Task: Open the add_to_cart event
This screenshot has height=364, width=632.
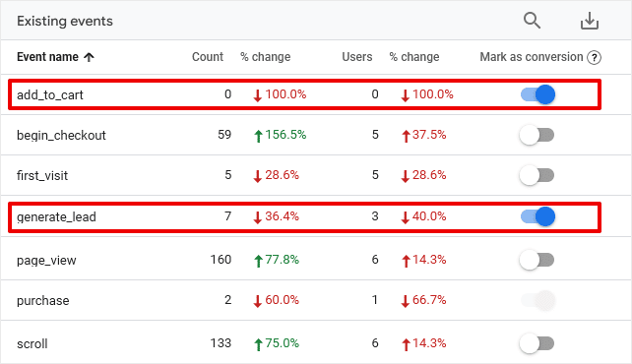Action: pyautogui.click(x=50, y=95)
